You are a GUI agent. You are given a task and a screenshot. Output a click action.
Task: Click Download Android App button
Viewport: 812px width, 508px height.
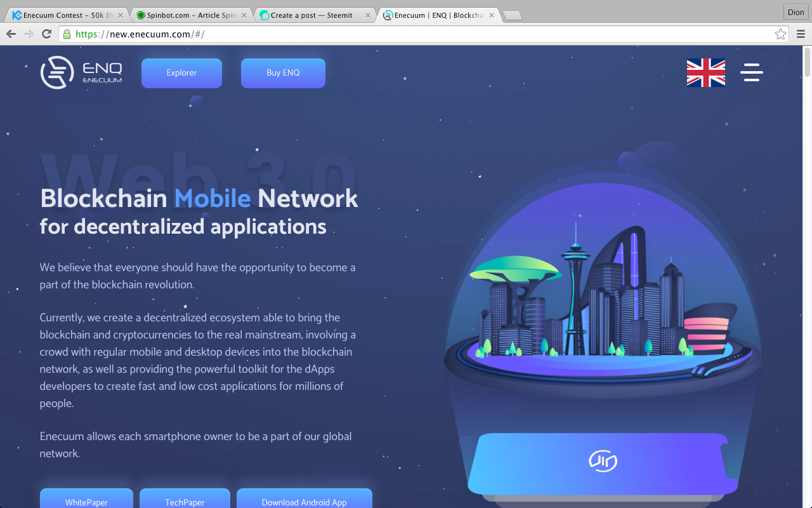point(304,498)
